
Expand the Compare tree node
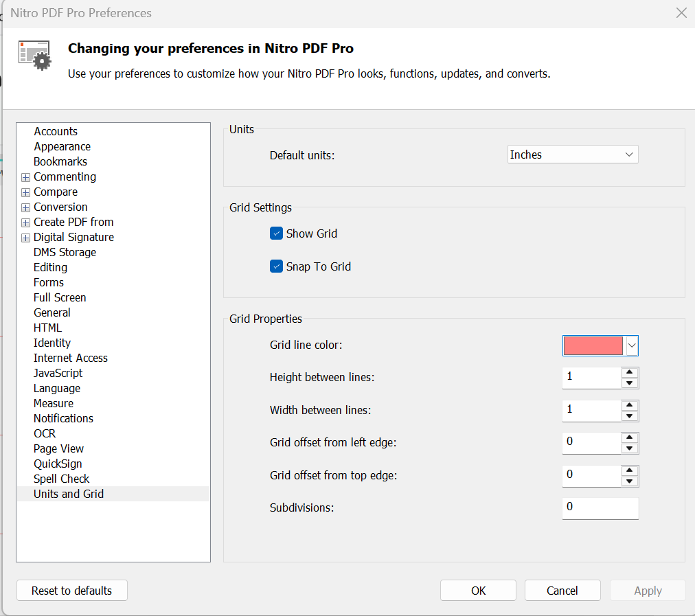tap(25, 192)
